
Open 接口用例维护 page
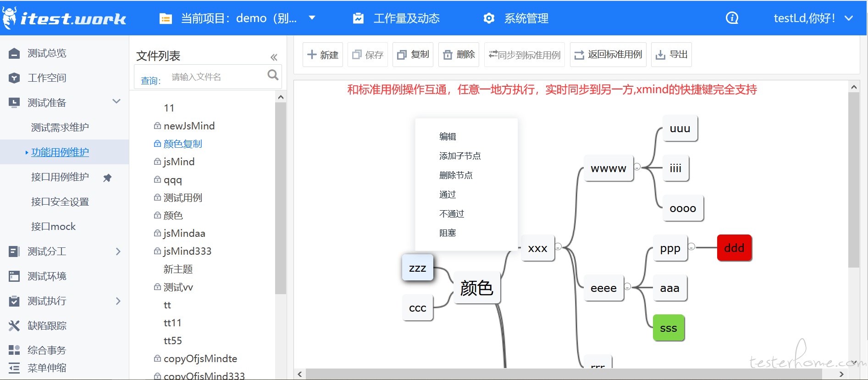pos(60,177)
